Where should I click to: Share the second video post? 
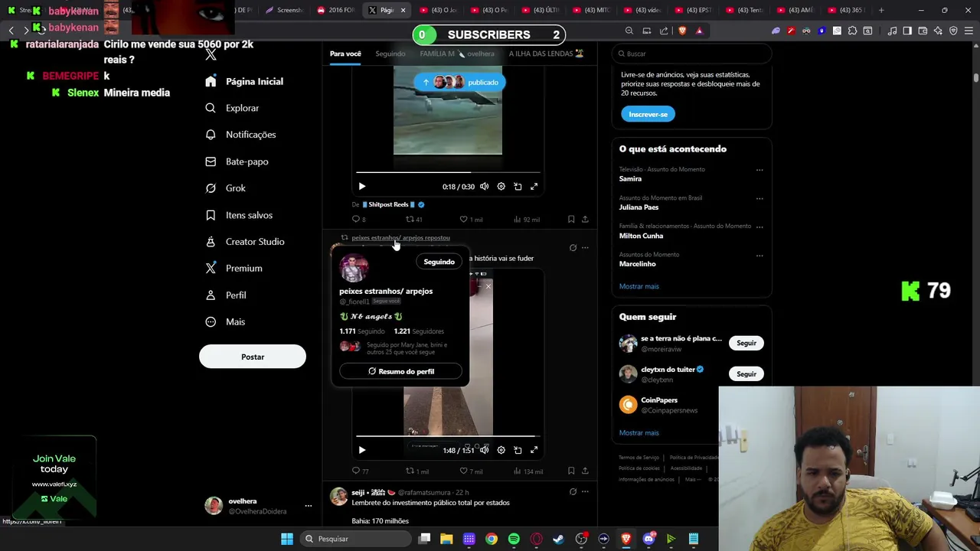pyautogui.click(x=585, y=471)
